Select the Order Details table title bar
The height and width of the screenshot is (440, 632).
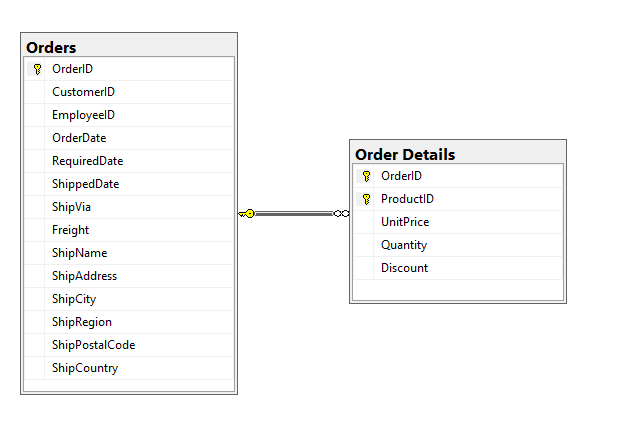point(458,154)
